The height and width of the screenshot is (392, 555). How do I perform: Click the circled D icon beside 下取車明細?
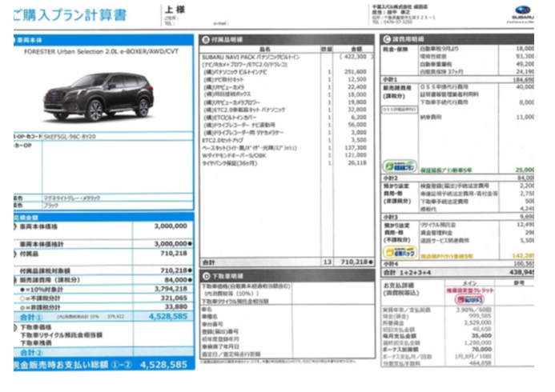[x=206, y=276]
